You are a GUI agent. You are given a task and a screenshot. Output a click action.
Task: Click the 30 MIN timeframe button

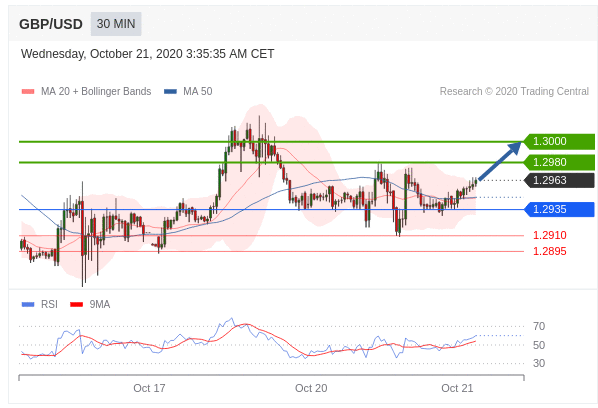(116, 24)
